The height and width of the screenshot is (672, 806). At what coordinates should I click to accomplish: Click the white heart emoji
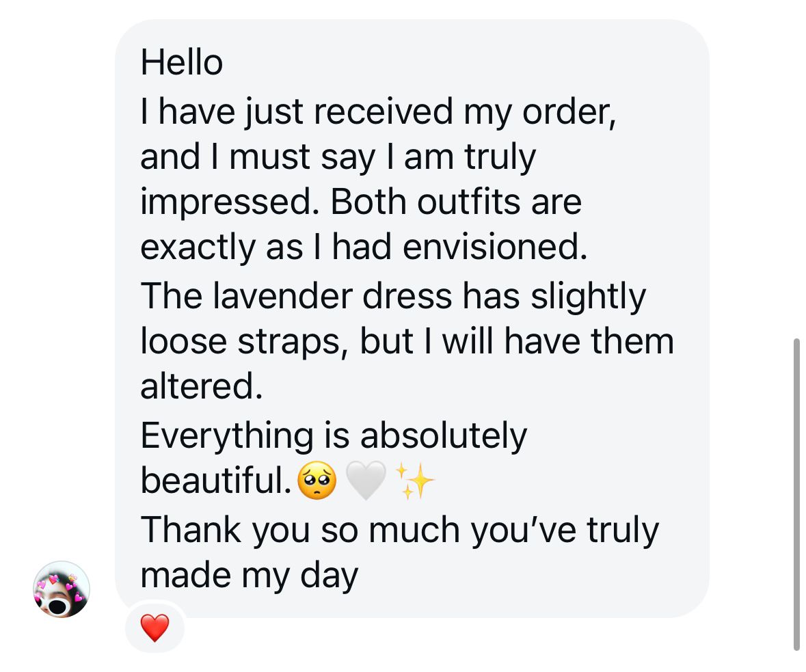click(x=366, y=480)
